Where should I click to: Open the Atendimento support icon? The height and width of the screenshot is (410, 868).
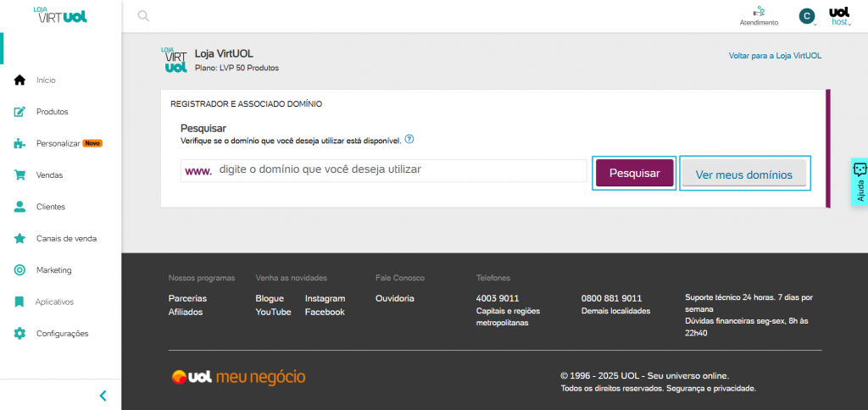759,11
